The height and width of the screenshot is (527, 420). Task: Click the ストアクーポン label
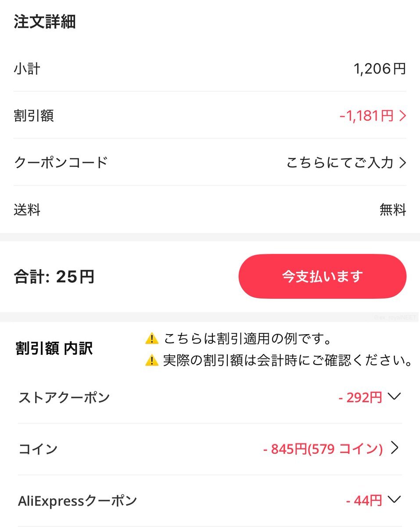(64, 397)
